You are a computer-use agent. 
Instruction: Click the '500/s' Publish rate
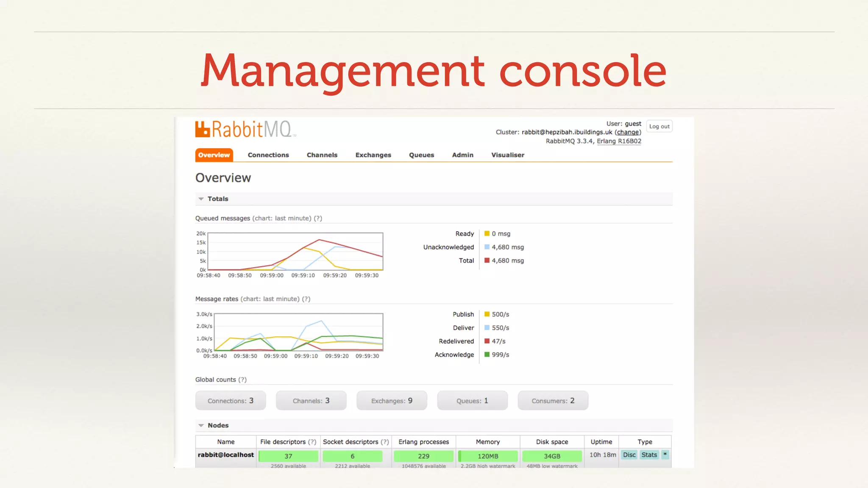(x=501, y=314)
